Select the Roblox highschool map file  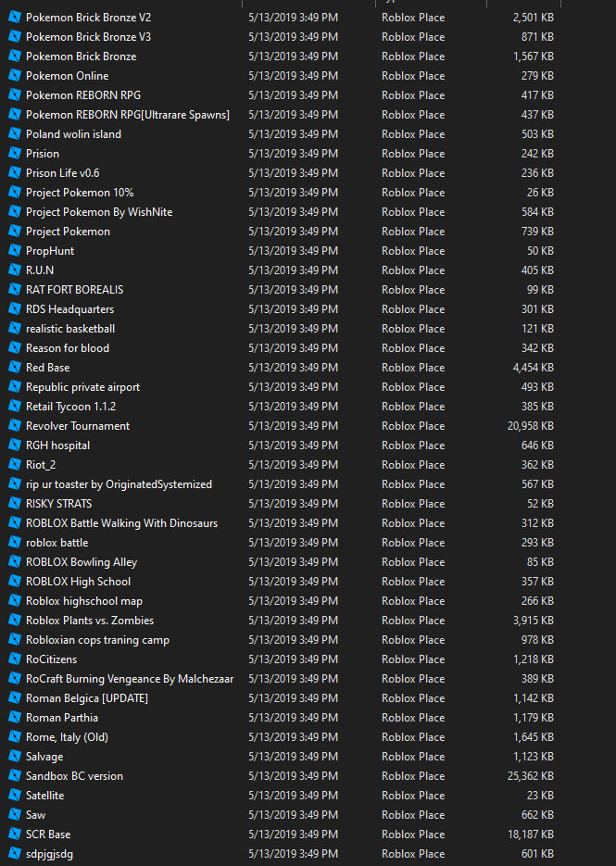[84, 601]
